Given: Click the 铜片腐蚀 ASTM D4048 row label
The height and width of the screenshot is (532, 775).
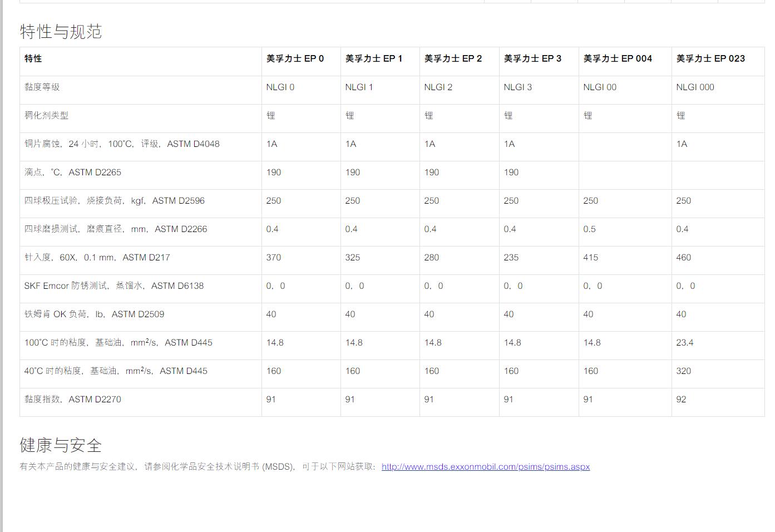Looking at the screenshot, I should (x=122, y=144).
